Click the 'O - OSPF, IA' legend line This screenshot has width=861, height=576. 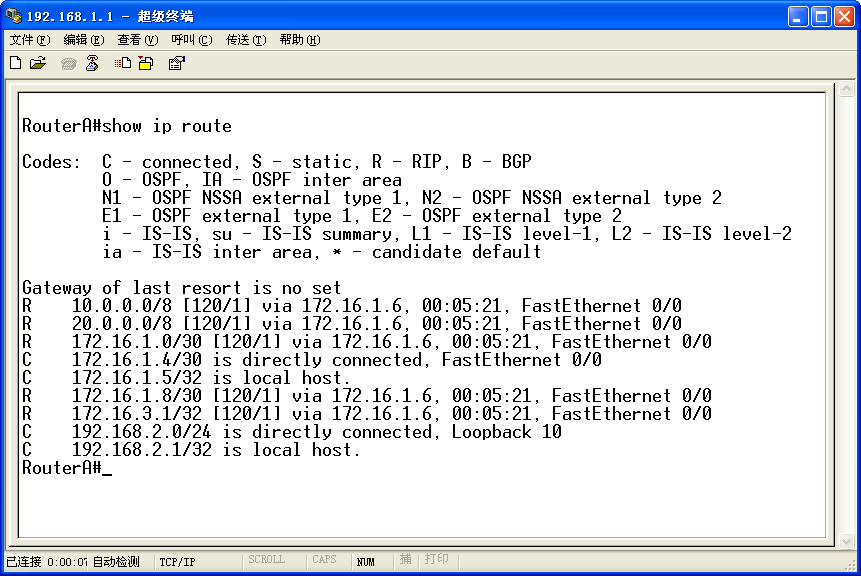click(x=252, y=180)
